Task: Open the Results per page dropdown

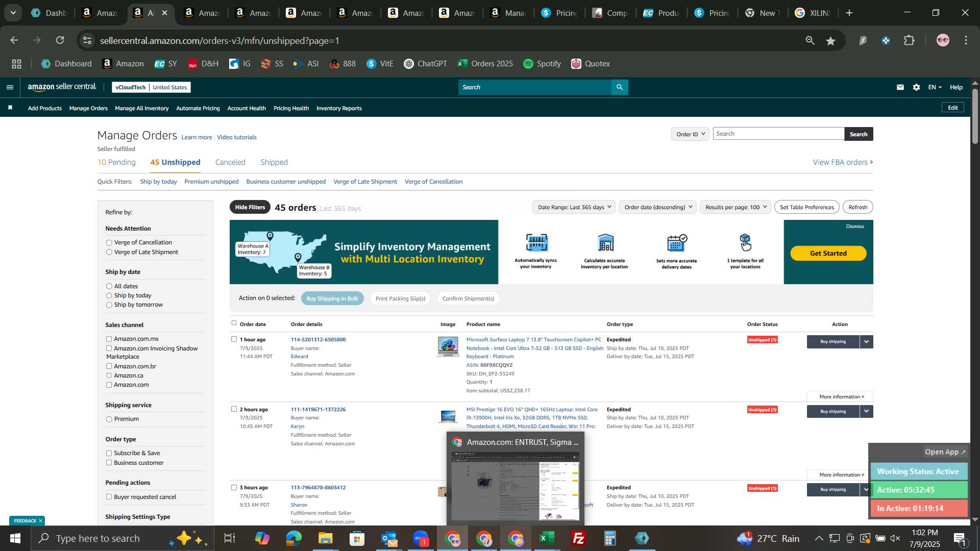Action: (736, 207)
